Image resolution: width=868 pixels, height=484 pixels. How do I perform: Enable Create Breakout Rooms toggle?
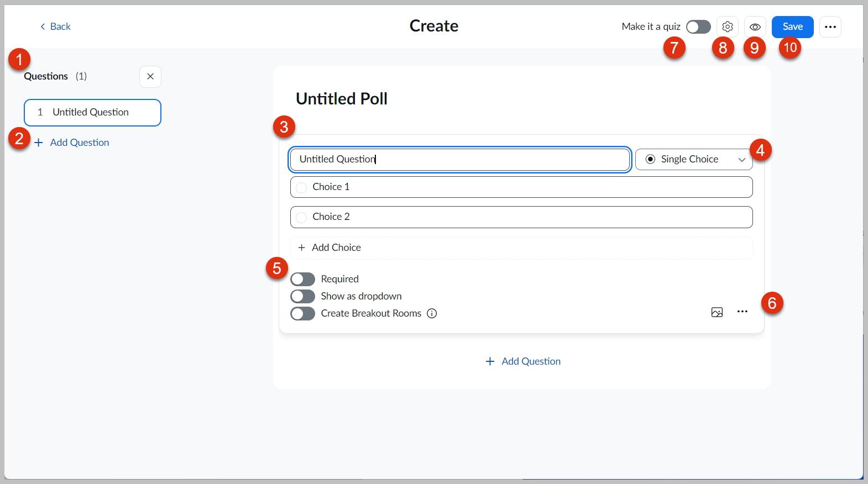[x=302, y=313]
